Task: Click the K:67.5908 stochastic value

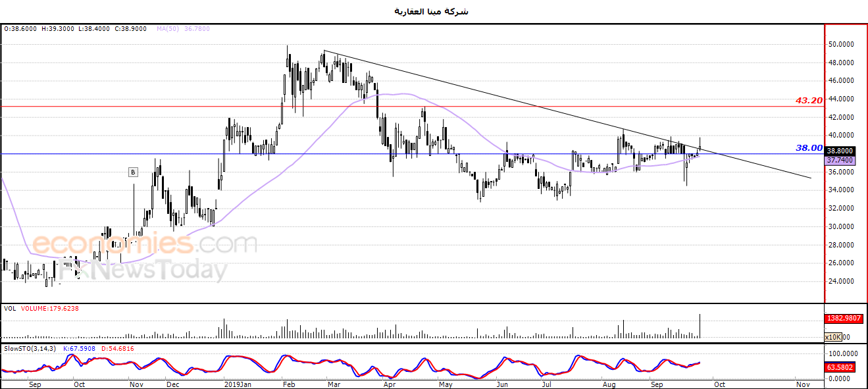Action: (x=80, y=348)
